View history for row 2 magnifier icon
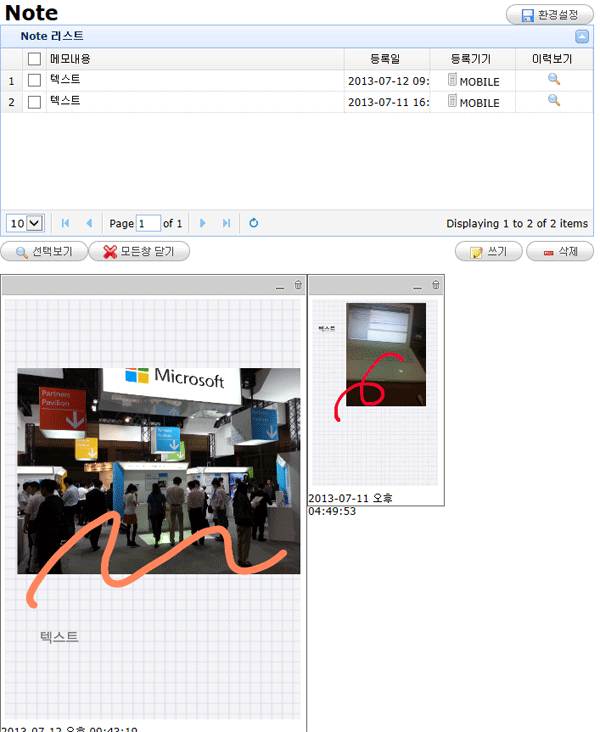 554,100
